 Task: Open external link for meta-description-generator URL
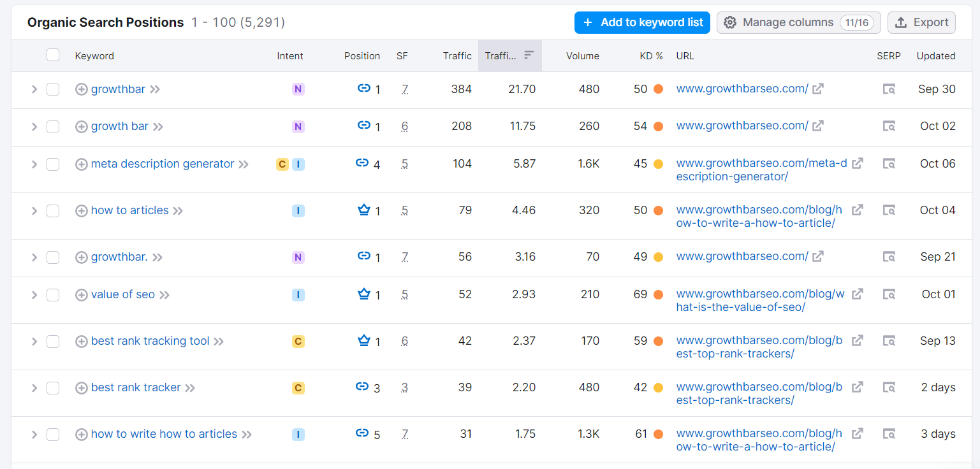tap(858, 164)
